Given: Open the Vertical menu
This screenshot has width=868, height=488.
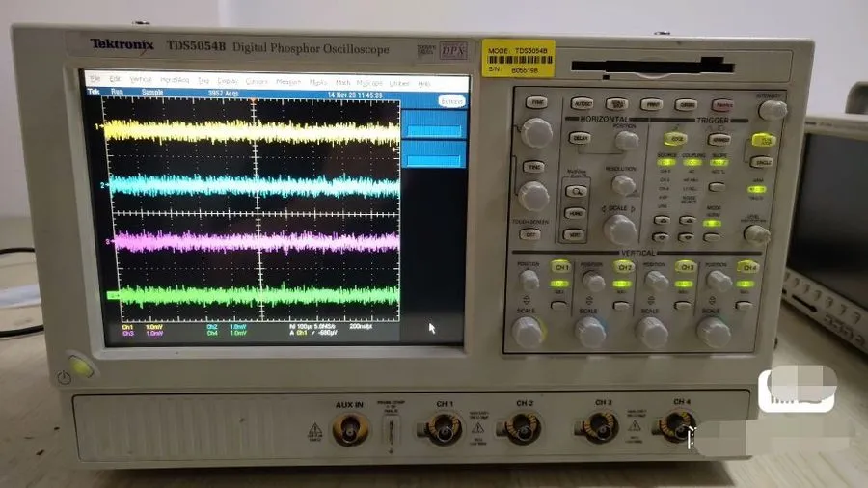Looking at the screenshot, I should coord(141,80).
